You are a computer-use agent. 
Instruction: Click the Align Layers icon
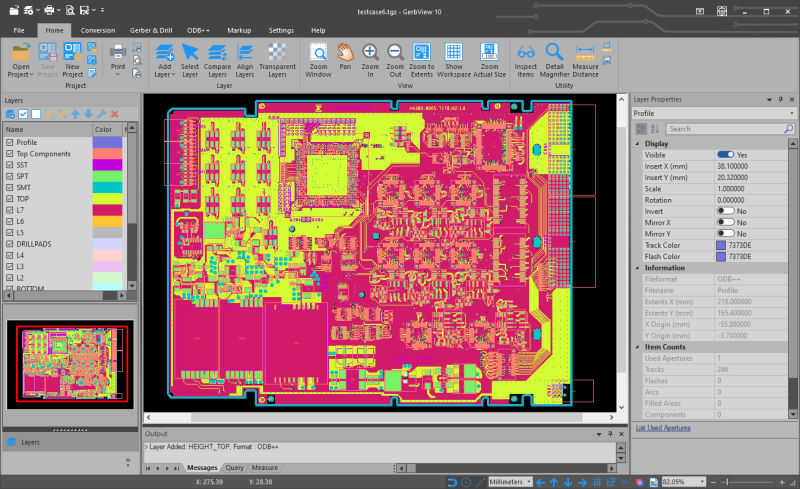[245, 58]
